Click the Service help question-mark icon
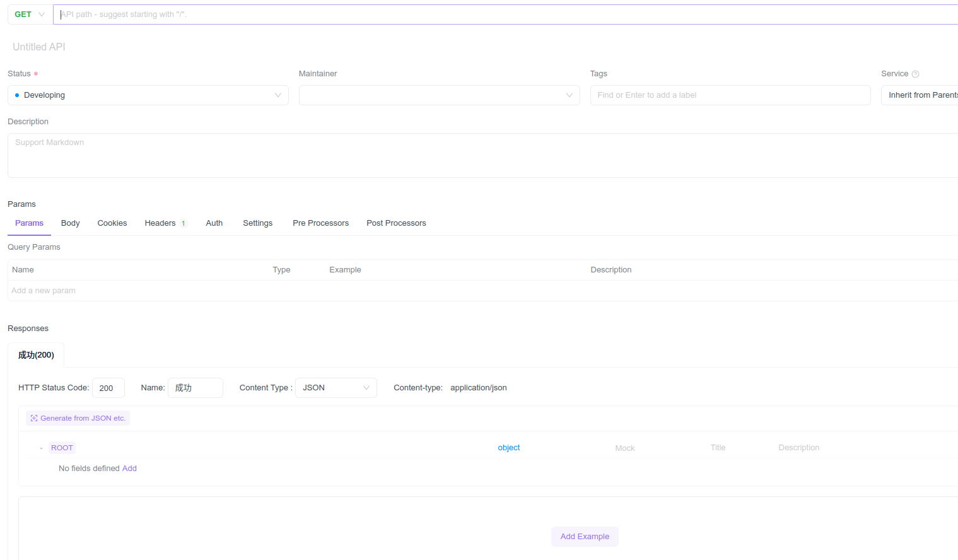 click(x=915, y=74)
